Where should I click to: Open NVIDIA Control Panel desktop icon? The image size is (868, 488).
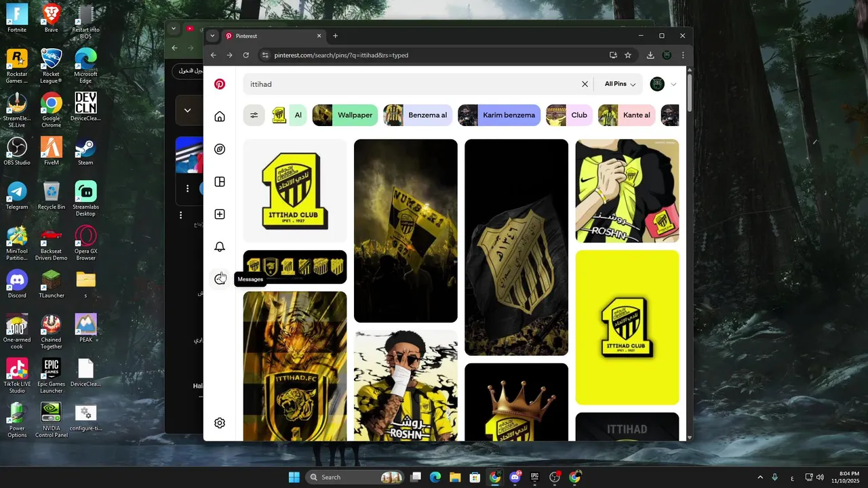[x=51, y=420]
